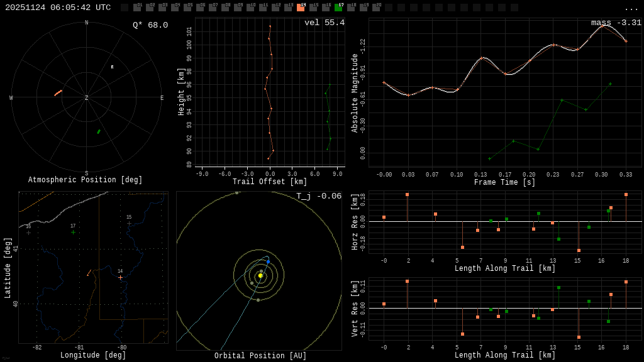Click the Orbital Position [AU] title
This screenshot has width=644, height=362.
tap(260, 356)
